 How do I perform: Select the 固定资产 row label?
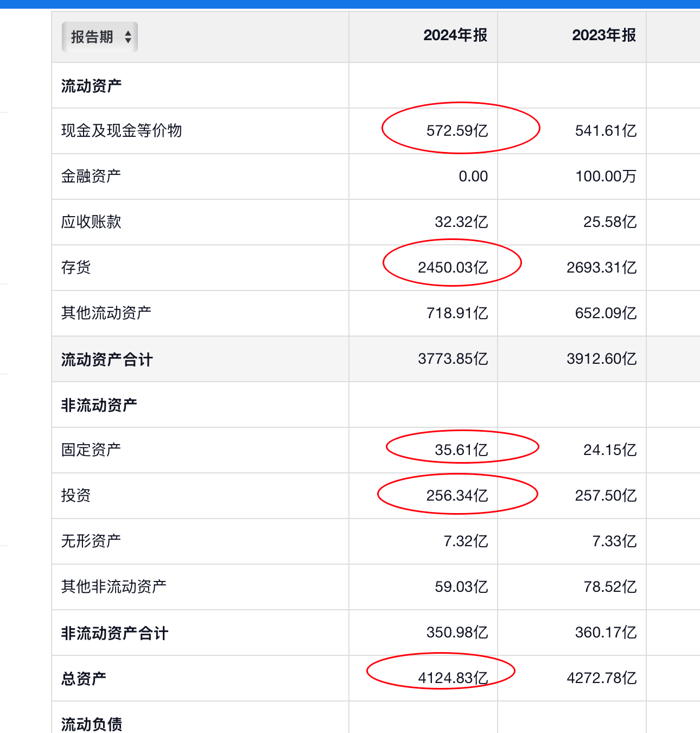pos(91,450)
